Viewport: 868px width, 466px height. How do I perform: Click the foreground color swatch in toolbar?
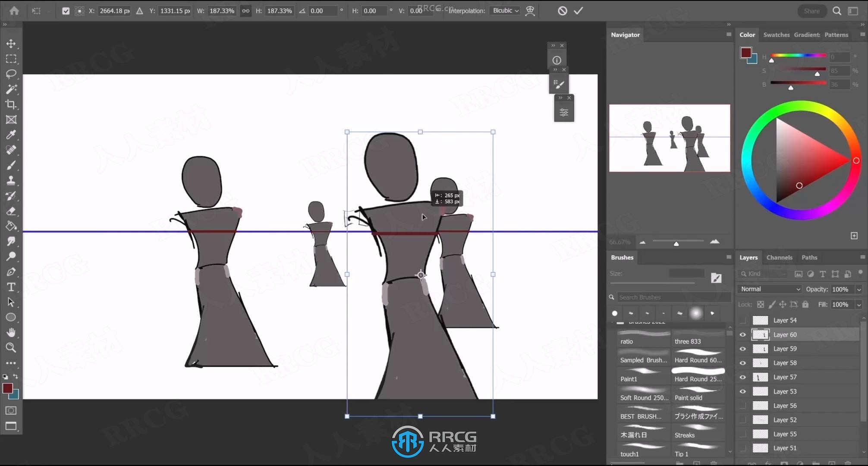click(8, 388)
